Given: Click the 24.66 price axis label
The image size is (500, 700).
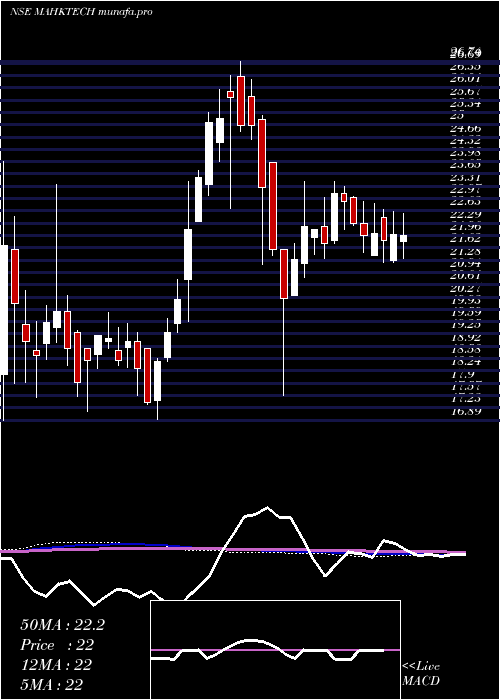Looking at the screenshot, I should [466, 129].
